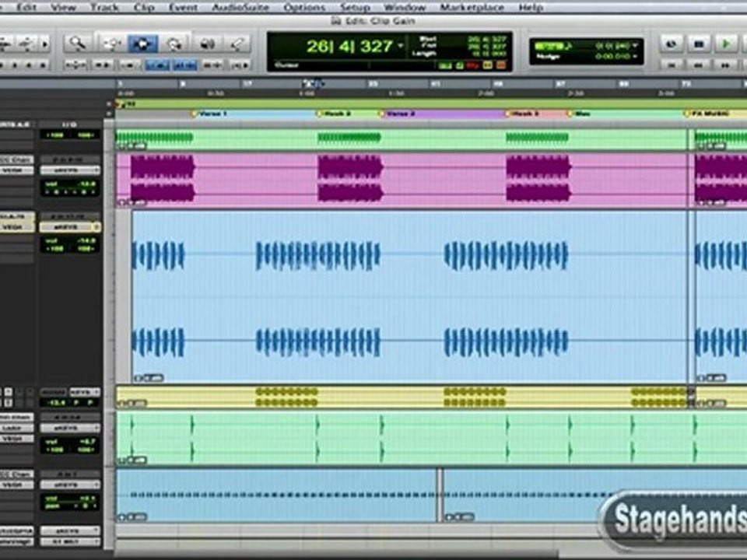Select the Grabber tool
The image size is (747, 560).
174,44
